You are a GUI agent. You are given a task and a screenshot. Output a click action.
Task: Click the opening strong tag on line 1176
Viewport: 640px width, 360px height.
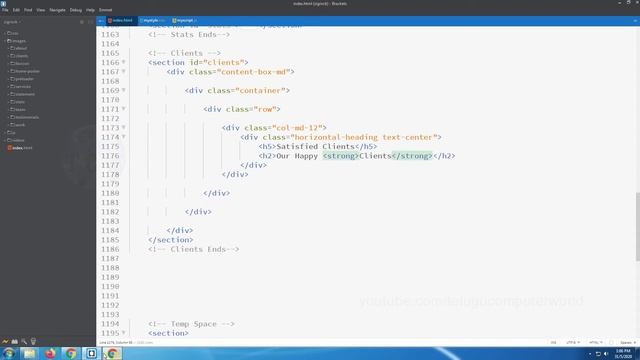click(341, 156)
